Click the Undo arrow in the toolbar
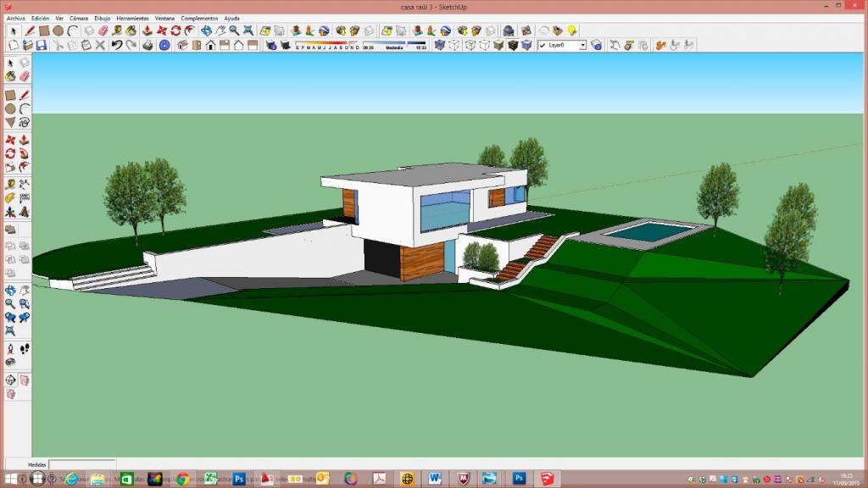The image size is (868, 488). pos(116,45)
